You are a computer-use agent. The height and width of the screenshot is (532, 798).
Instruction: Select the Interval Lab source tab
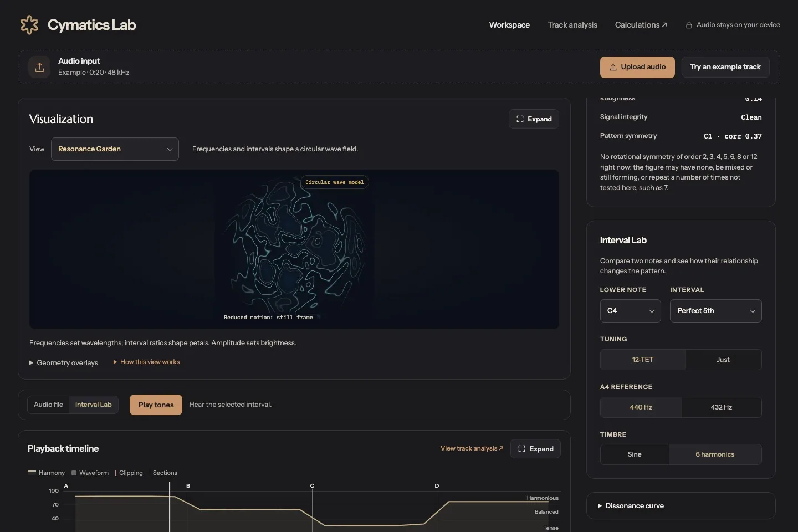coord(94,405)
